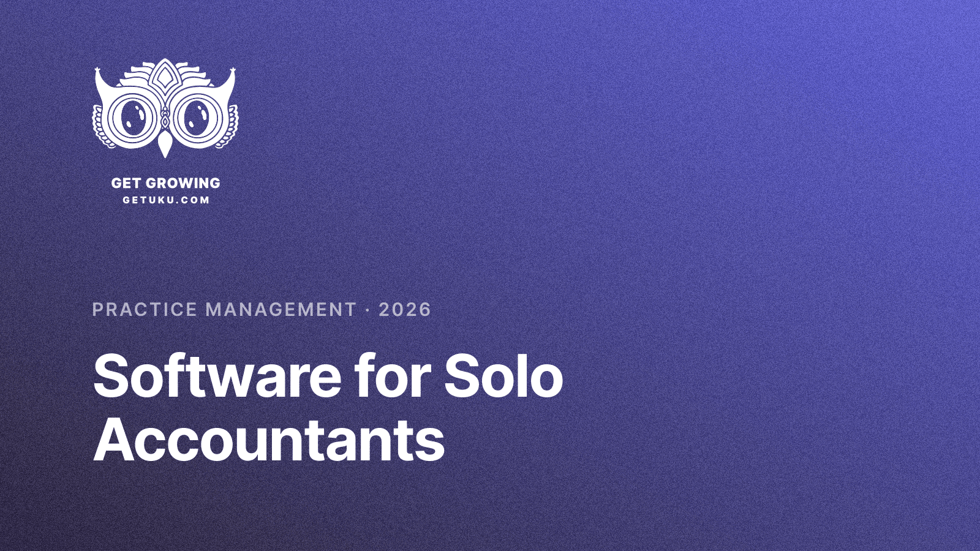The image size is (980, 551).
Task: Open the GETUKU.COM link text
Action: click(166, 200)
